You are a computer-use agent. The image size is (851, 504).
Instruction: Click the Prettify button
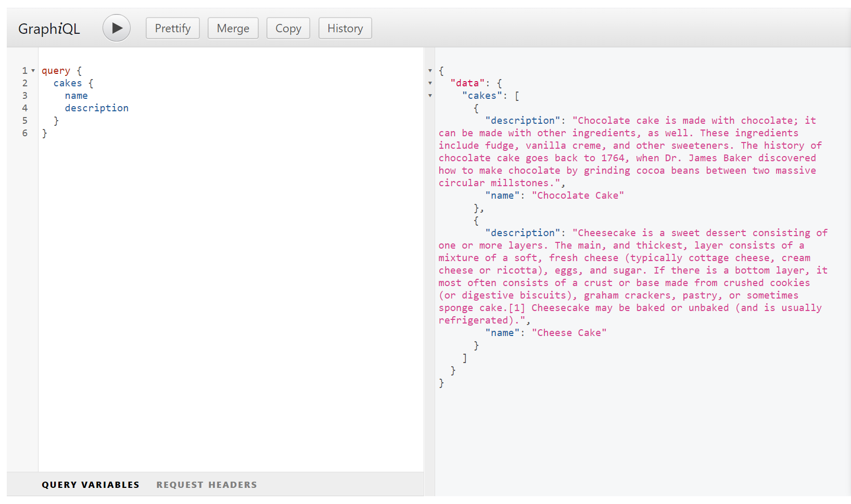pyautogui.click(x=172, y=28)
